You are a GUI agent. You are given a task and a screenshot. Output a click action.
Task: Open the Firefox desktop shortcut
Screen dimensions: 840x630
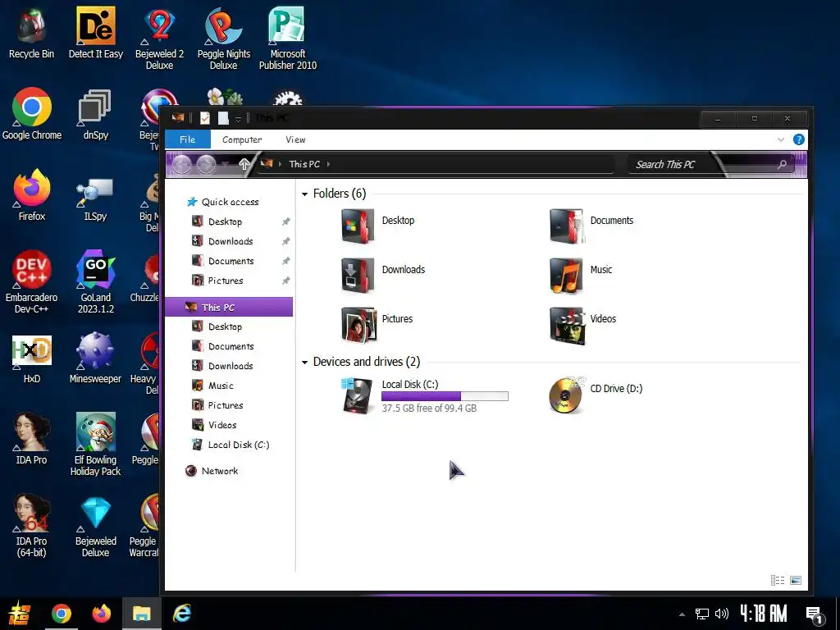pyautogui.click(x=32, y=195)
